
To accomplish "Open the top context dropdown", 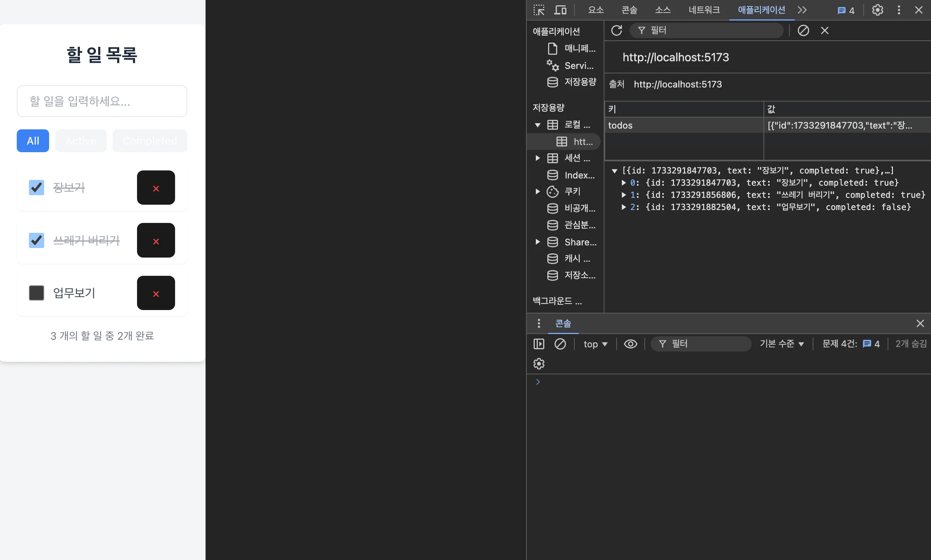I will click(595, 344).
